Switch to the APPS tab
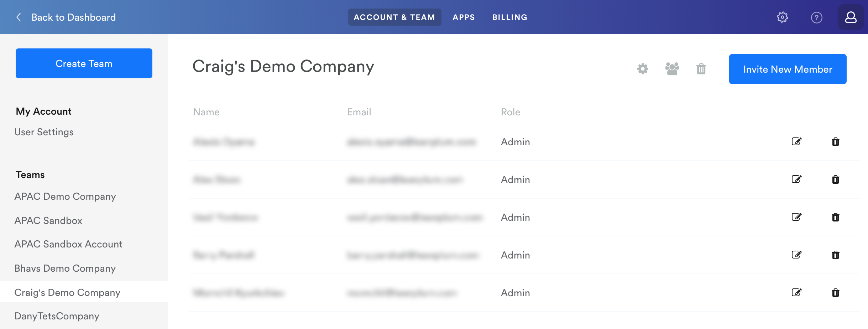The image size is (868, 329). (x=464, y=17)
